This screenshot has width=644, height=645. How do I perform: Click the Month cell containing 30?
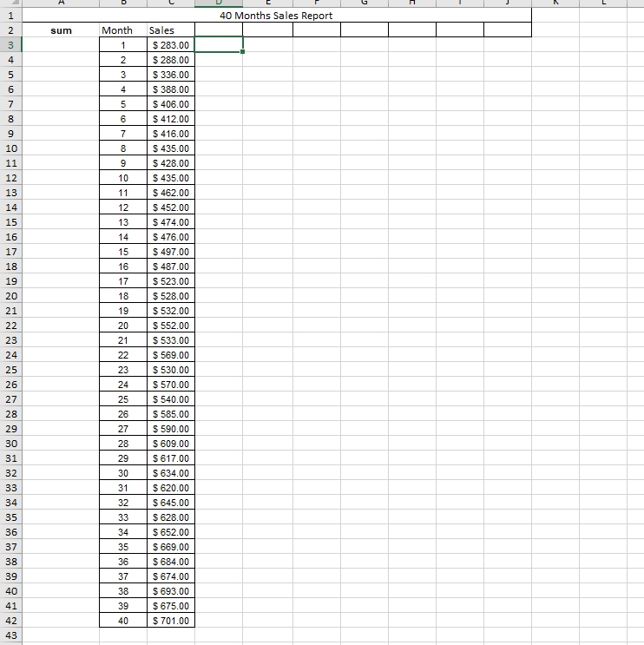(x=123, y=473)
